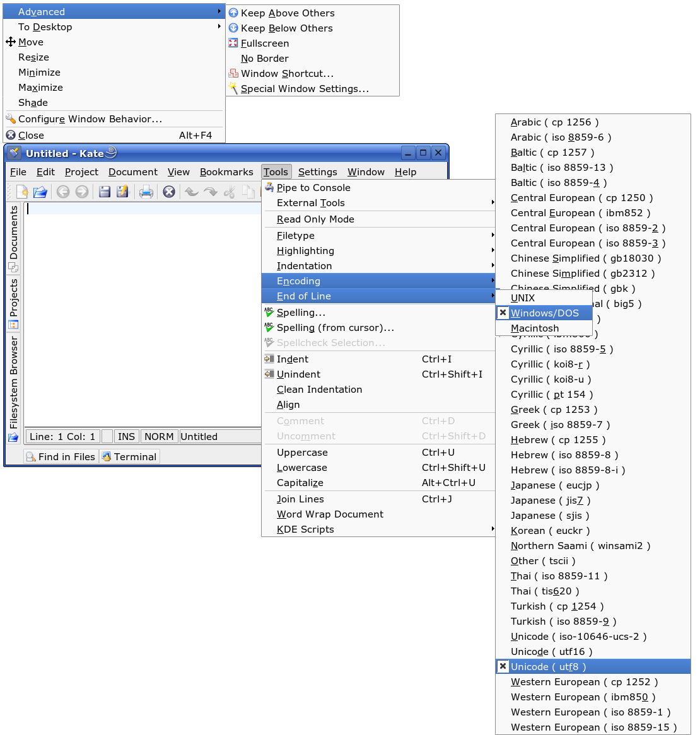The height and width of the screenshot is (735, 700).
Task: Select Japanese ( sjis ) encoding
Action: coord(593,516)
